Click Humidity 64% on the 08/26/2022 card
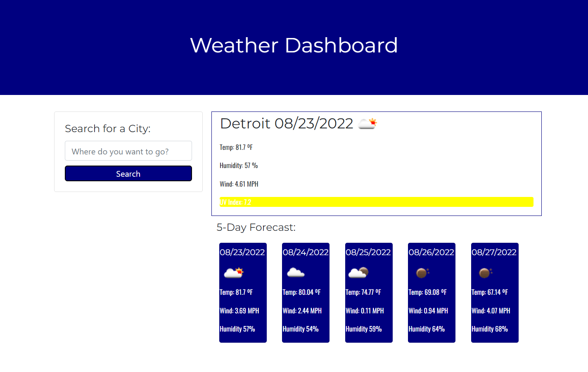 [x=426, y=329]
